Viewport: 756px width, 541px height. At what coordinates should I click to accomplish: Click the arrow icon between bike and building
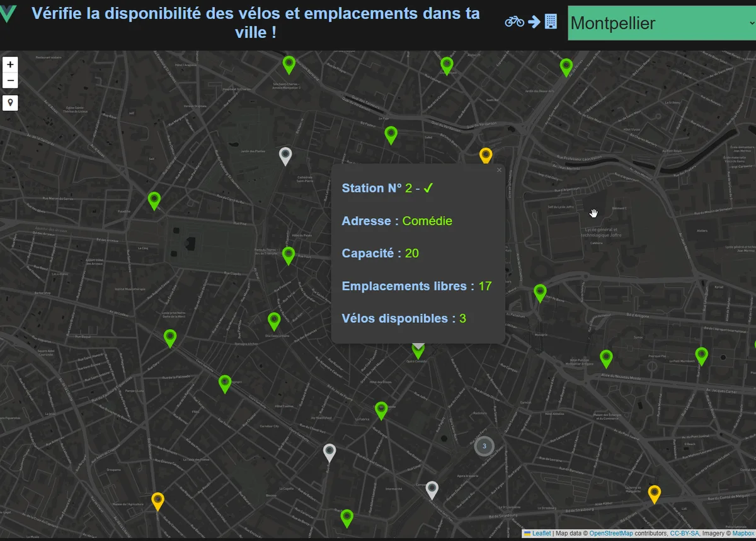coord(533,21)
